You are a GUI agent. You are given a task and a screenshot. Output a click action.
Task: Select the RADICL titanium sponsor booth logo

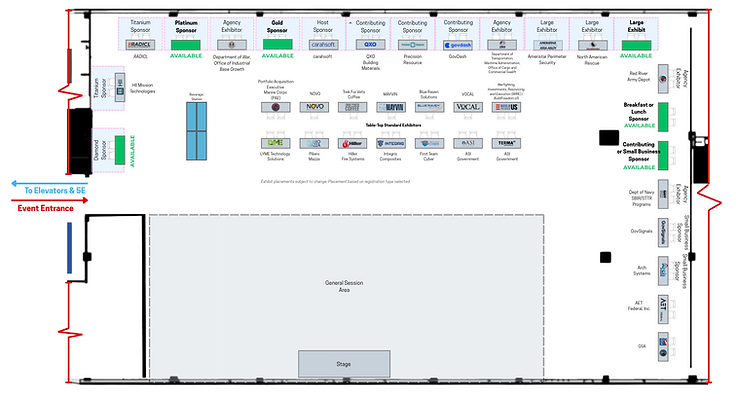tap(140, 45)
